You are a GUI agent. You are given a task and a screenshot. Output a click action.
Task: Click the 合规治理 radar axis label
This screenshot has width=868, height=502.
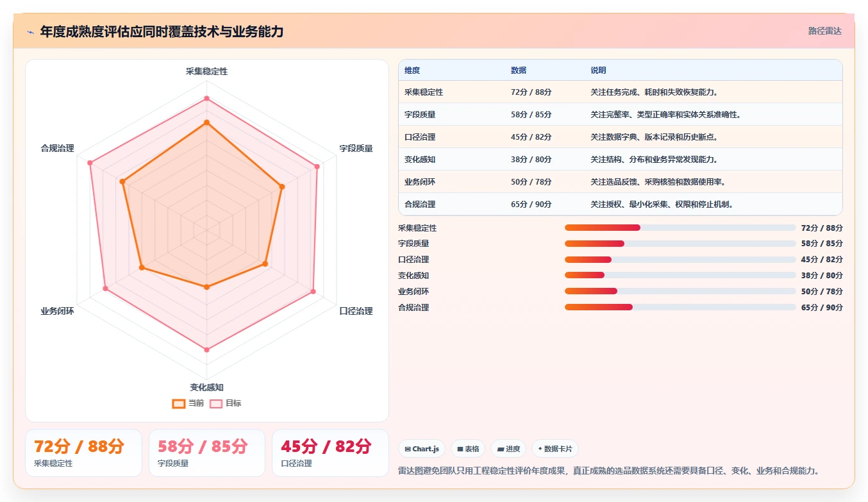(x=57, y=148)
